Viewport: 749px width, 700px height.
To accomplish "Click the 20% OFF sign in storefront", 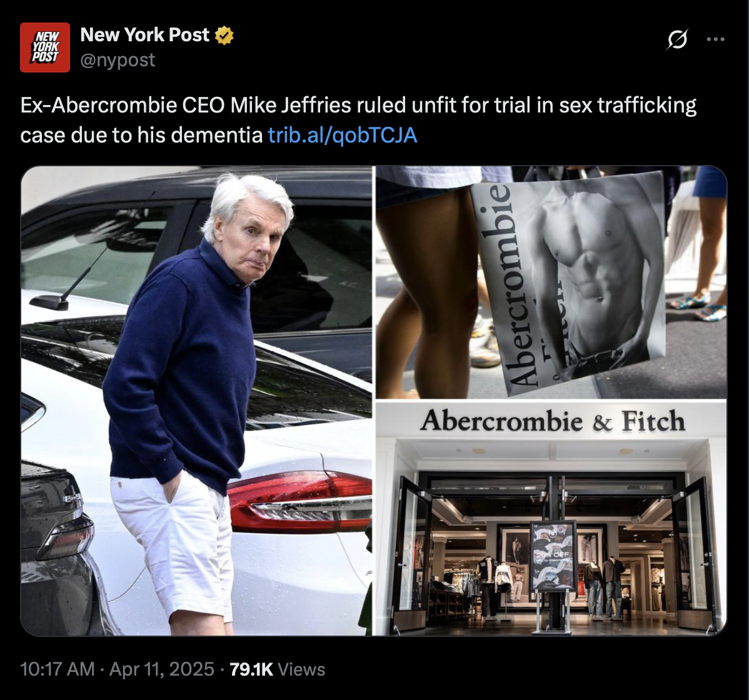I will coord(554,556).
